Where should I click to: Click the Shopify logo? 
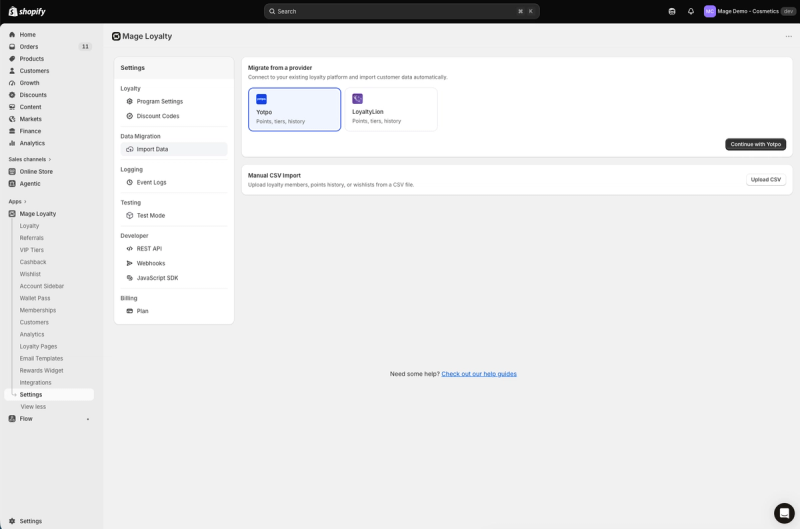[x=27, y=11]
